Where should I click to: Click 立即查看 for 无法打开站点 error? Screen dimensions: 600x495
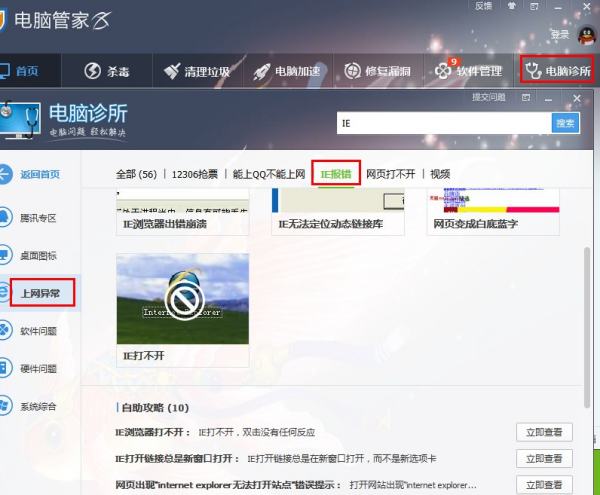click(544, 485)
